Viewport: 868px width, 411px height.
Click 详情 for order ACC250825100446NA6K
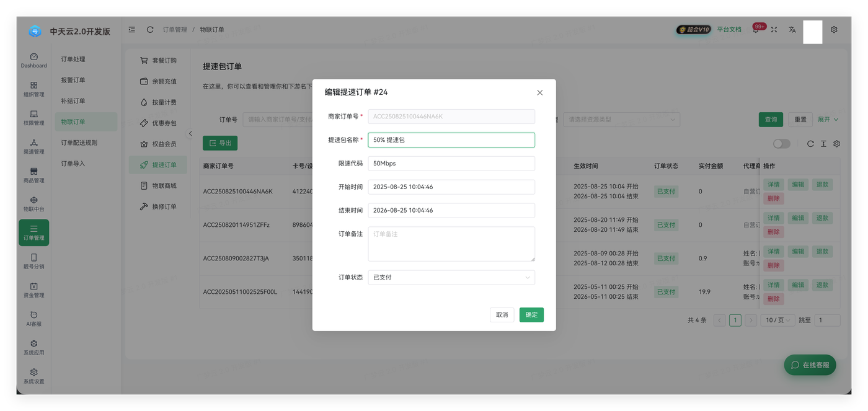coord(774,185)
